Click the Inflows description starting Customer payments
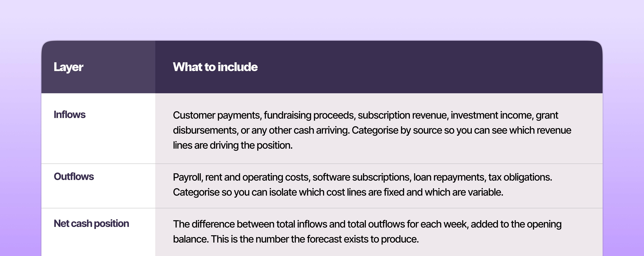This screenshot has height=256, width=644. [372, 130]
